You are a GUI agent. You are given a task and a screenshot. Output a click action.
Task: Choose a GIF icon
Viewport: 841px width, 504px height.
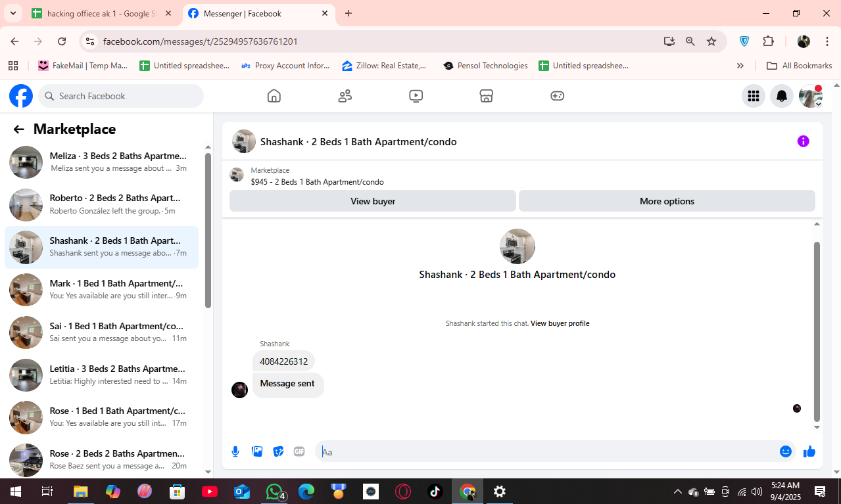point(299,451)
